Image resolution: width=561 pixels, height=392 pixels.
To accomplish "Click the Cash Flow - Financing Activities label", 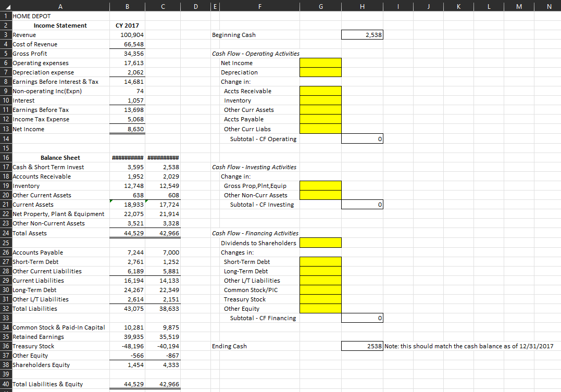I will point(255,233).
